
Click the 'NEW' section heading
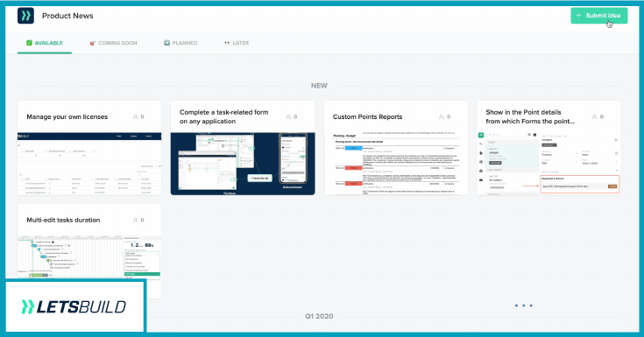tap(319, 86)
